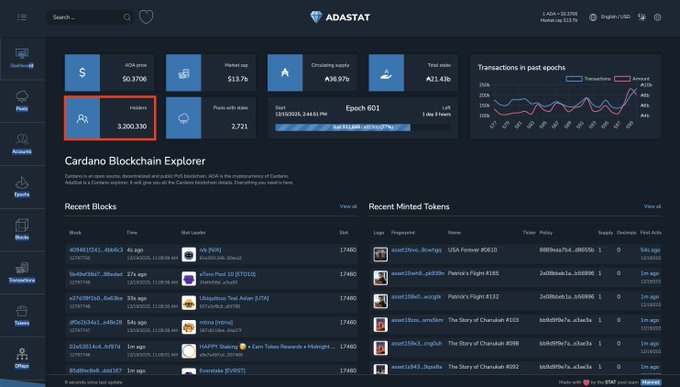Click heart icon in footer credits
The width and height of the screenshot is (680, 387).
click(586, 383)
